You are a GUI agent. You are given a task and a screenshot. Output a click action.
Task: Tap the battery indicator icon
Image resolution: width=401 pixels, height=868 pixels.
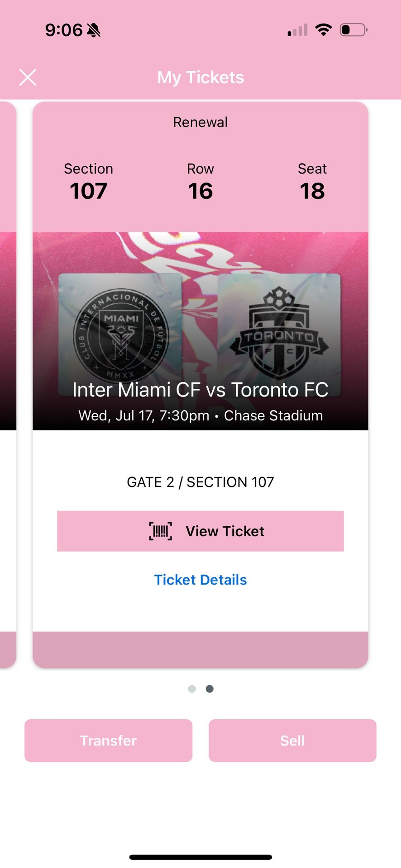click(x=353, y=30)
